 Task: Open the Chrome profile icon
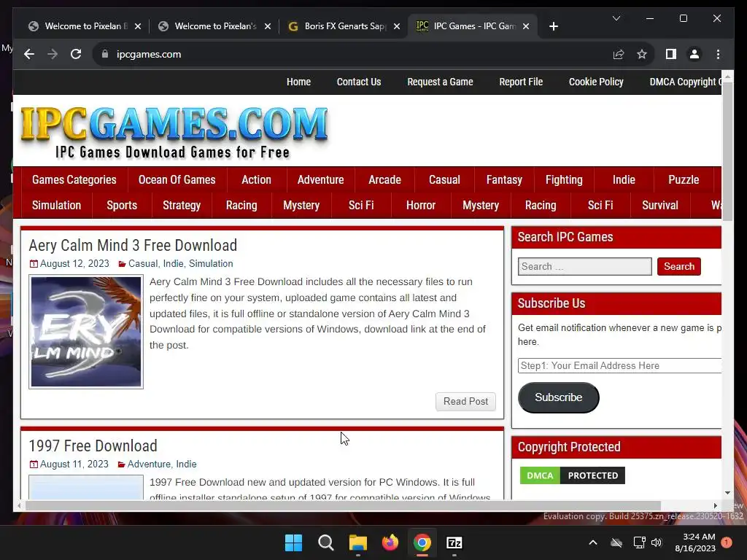click(694, 54)
